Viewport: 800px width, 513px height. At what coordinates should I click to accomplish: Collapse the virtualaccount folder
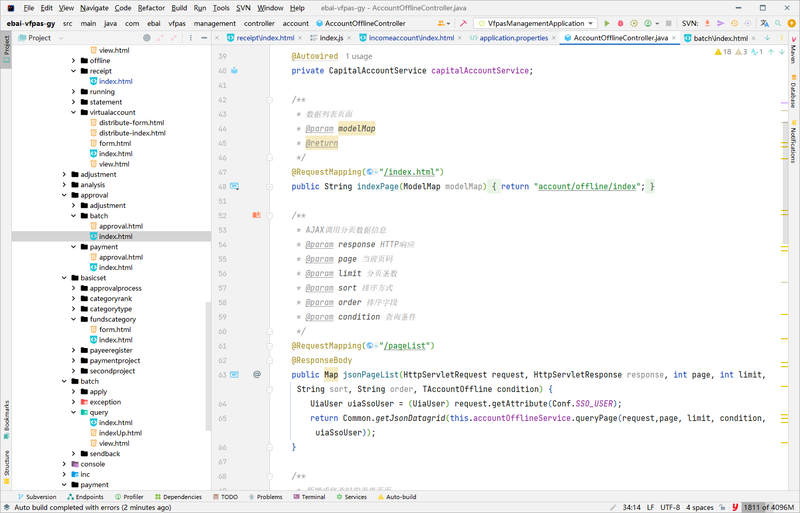pos(73,112)
